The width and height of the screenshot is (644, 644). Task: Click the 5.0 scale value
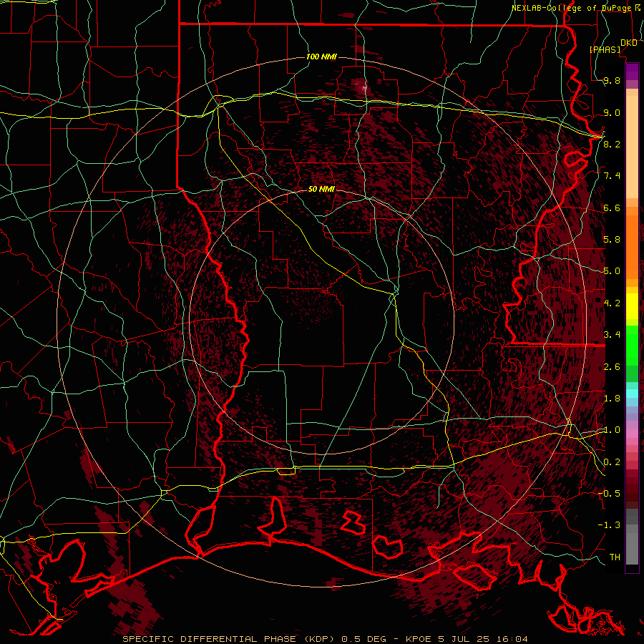click(x=612, y=271)
